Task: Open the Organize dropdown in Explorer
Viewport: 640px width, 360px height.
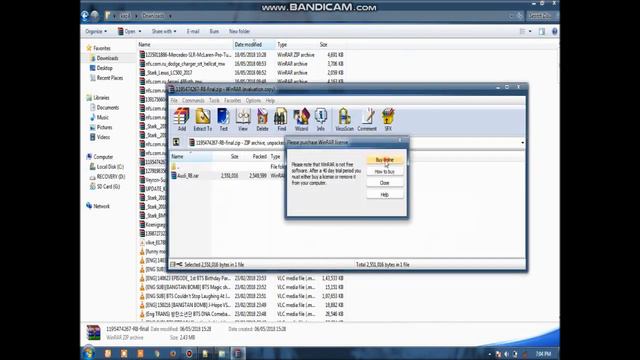Action: [96, 31]
